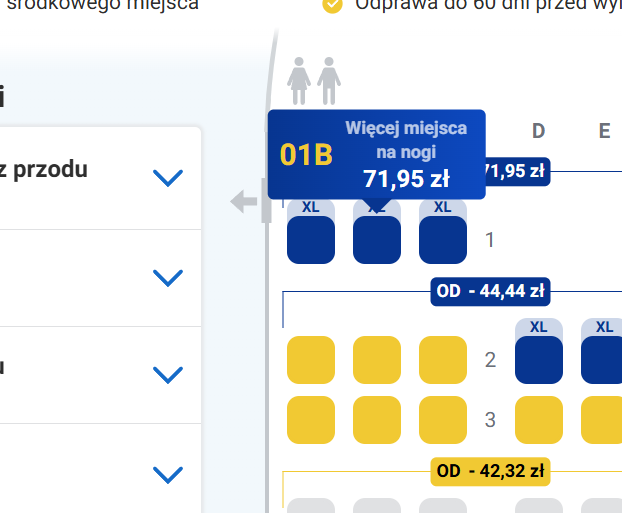The width and height of the screenshot is (622, 513).
Task: Expand the "z przodu" section chevron
Action: tap(168, 178)
